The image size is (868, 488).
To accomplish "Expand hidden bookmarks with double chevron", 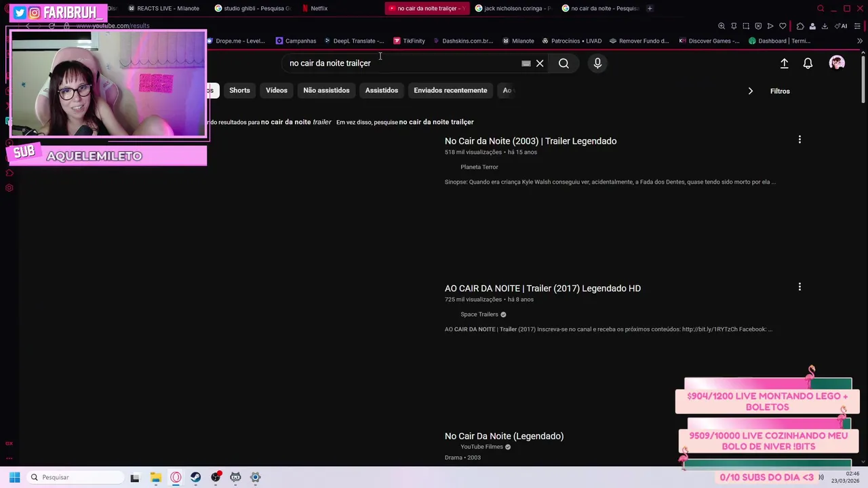I will (x=860, y=41).
